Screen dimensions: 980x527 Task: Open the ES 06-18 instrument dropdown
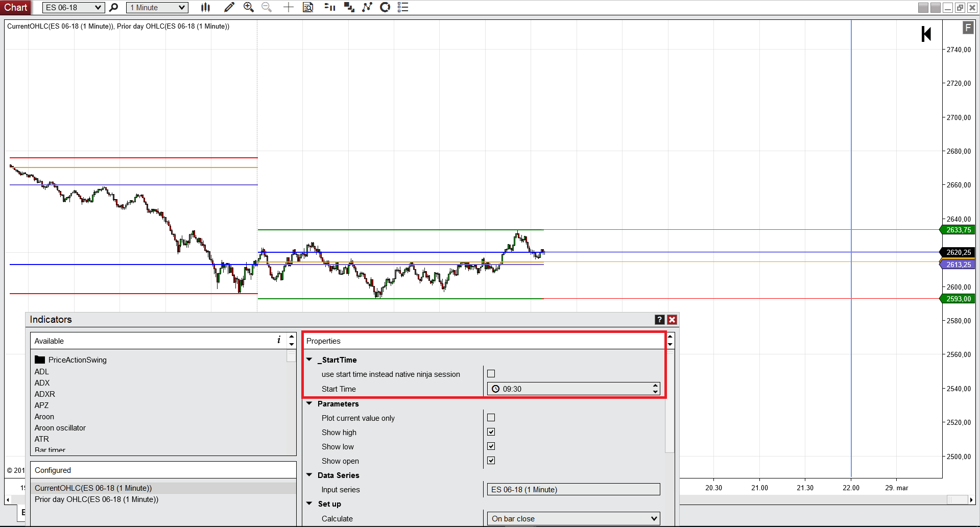tap(74, 8)
